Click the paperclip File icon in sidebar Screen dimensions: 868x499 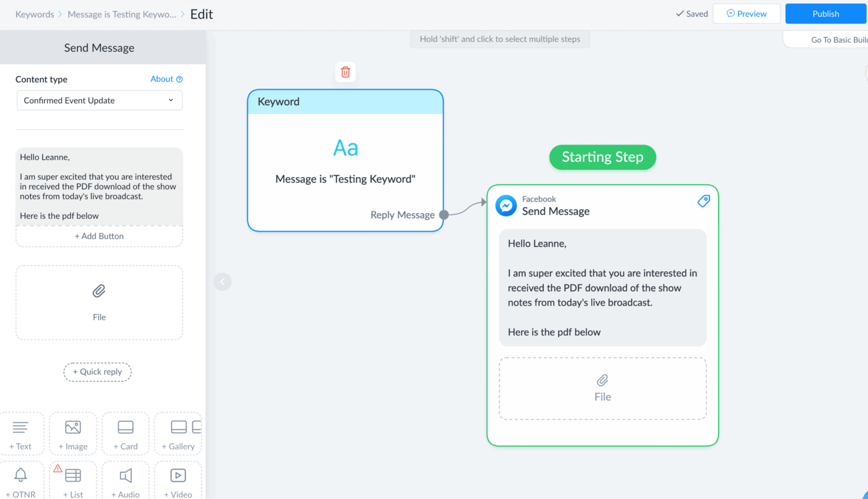point(99,291)
